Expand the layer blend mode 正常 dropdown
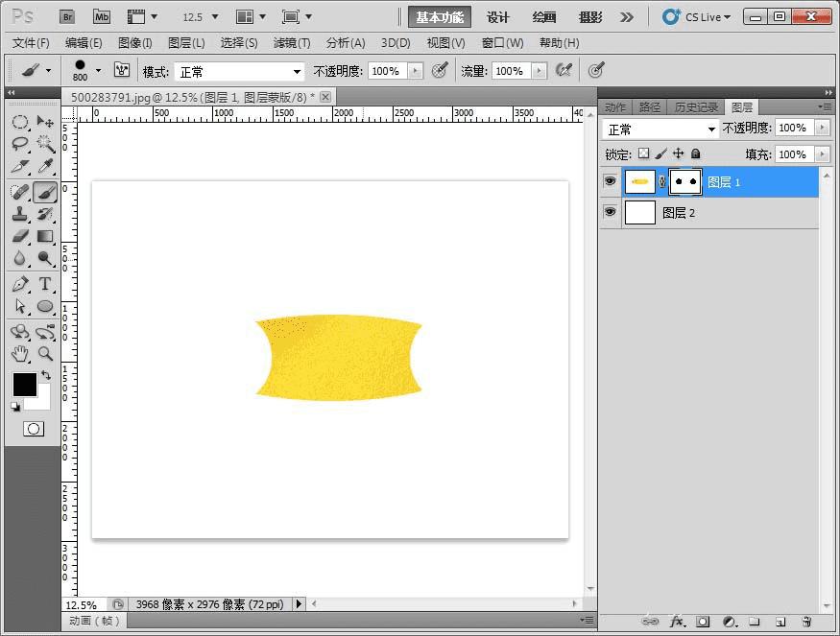This screenshot has height=636, width=840. coord(660,129)
